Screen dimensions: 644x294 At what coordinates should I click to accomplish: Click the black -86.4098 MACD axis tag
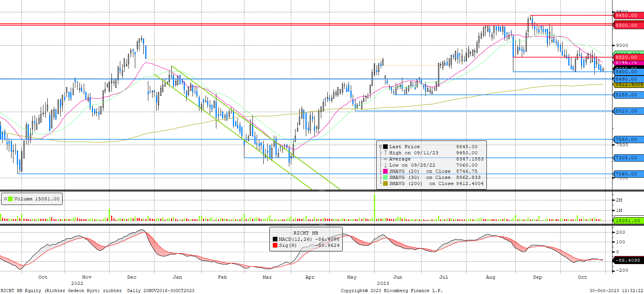click(x=628, y=260)
